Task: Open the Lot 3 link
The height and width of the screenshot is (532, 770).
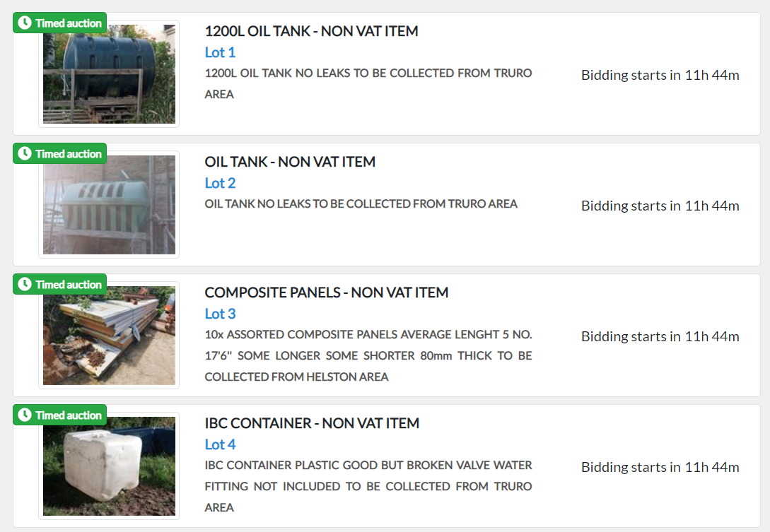Action: [x=220, y=314]
